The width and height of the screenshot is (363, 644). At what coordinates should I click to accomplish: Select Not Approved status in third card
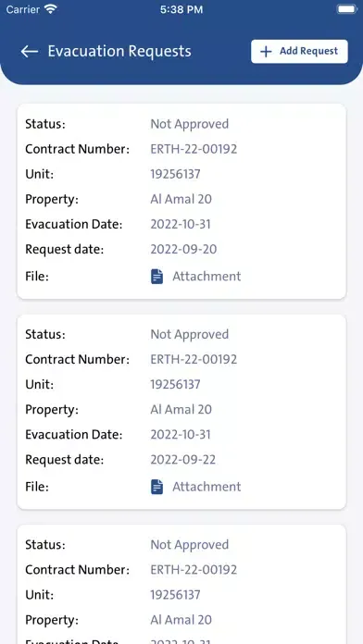tap(189, 545)
